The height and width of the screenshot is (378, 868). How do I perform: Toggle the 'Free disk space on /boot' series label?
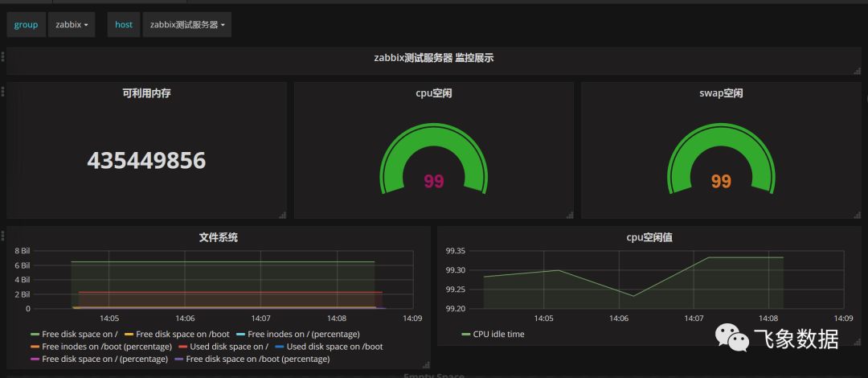coord(182,335)
